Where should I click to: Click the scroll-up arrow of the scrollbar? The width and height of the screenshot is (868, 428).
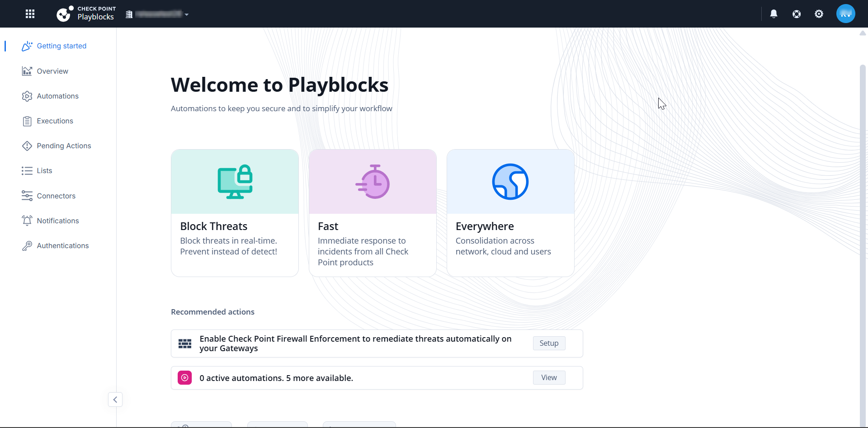863,33
